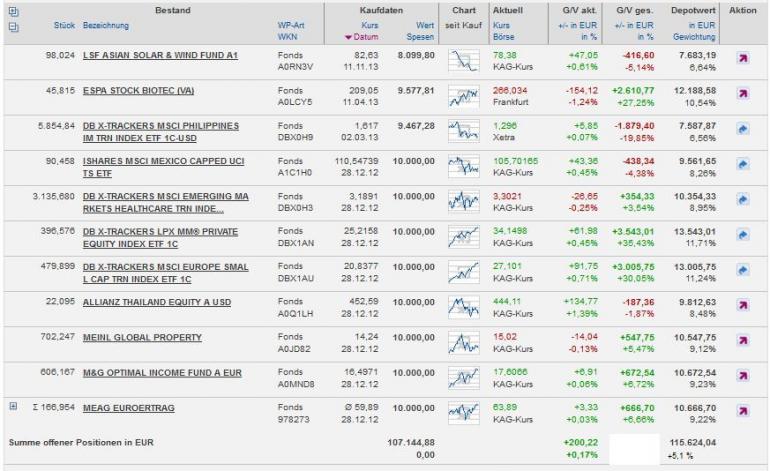
Task: Click the action icon for LSF Asian Solar & Wind Fund
Action: (743, 58)
